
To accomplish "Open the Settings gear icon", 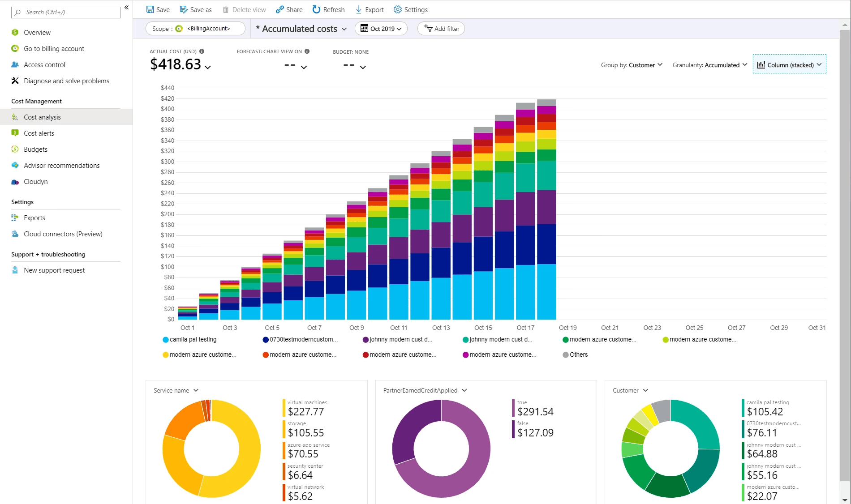I will (x=397, y=9).
